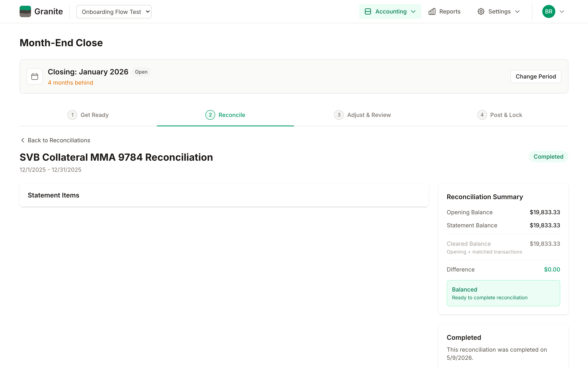Click the 'Statement Balance' label
This screenshot has height=368, width=588.
(x=472, y=225)
